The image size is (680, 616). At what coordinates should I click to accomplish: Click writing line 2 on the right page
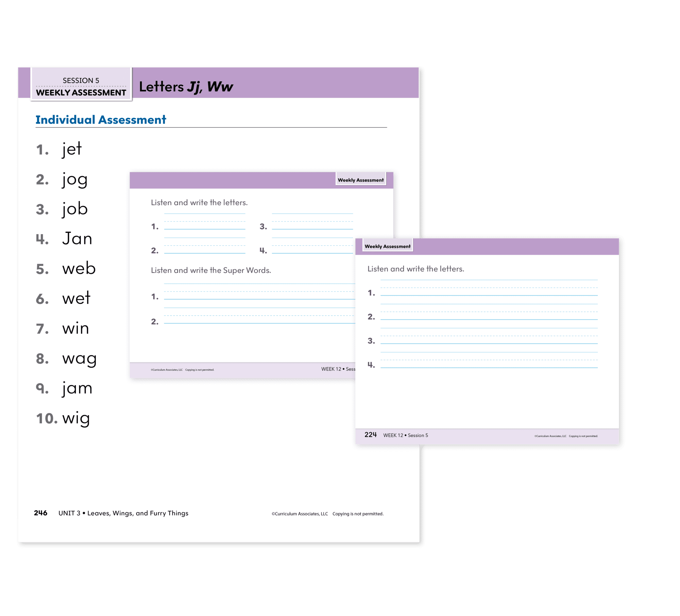coord(489,312)
